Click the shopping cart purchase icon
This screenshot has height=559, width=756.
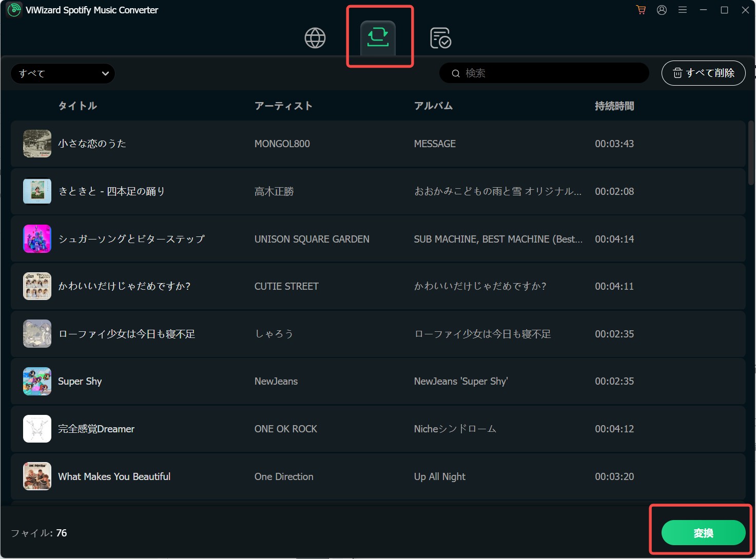pos(641,10)
